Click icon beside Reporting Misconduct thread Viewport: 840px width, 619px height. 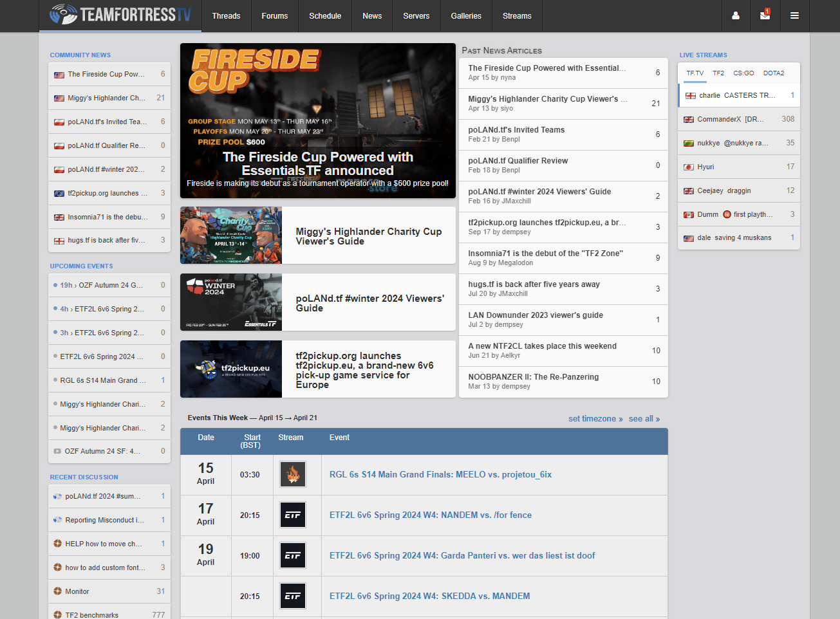click(x=57, y=520)
